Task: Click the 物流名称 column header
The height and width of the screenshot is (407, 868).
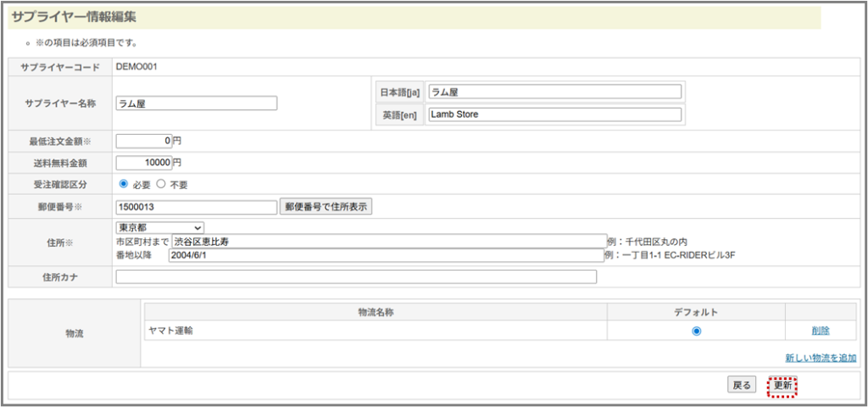Action: (376, 312)
